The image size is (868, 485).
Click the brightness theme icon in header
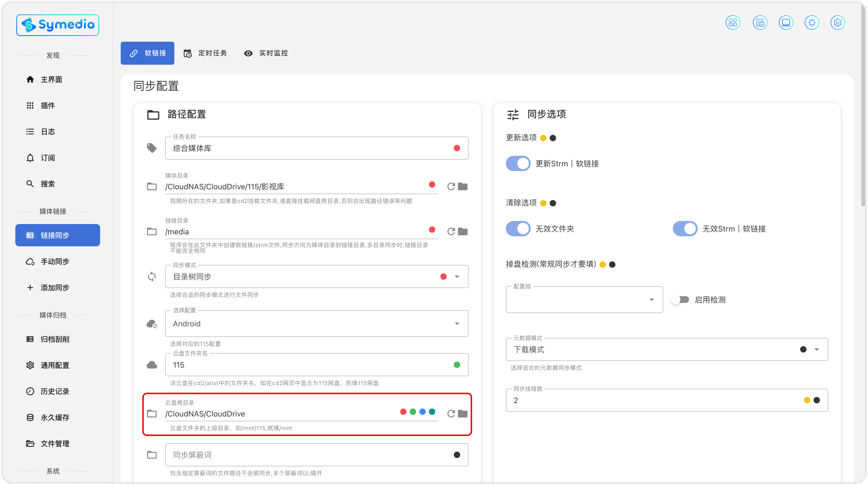[811, 23]
